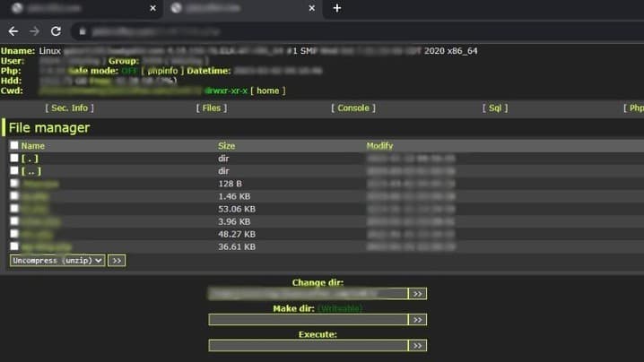Toggle the select-all checkbox beside Name
The image size is (644, 362).
(14, 145)
